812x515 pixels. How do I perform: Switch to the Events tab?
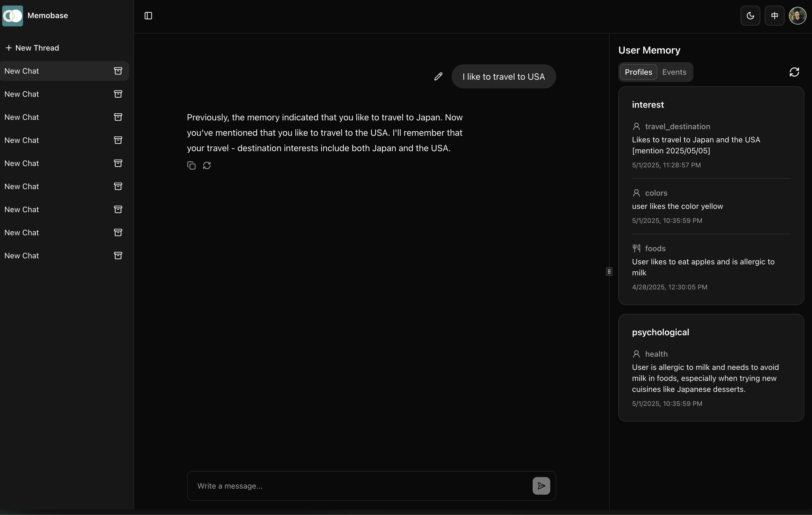(x=674, y=72)
